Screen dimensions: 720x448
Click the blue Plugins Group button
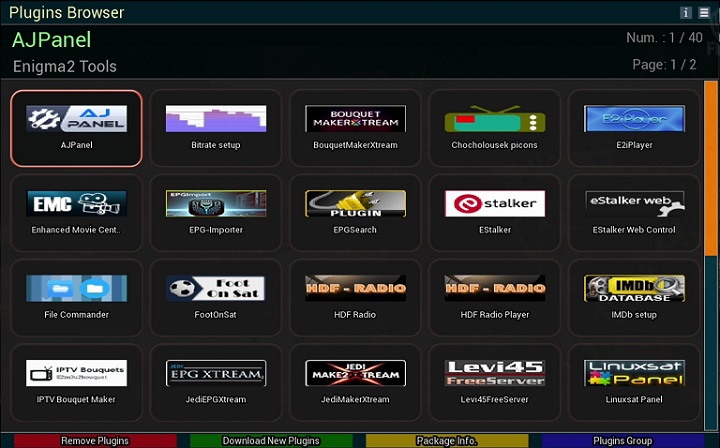coord(623,441)
